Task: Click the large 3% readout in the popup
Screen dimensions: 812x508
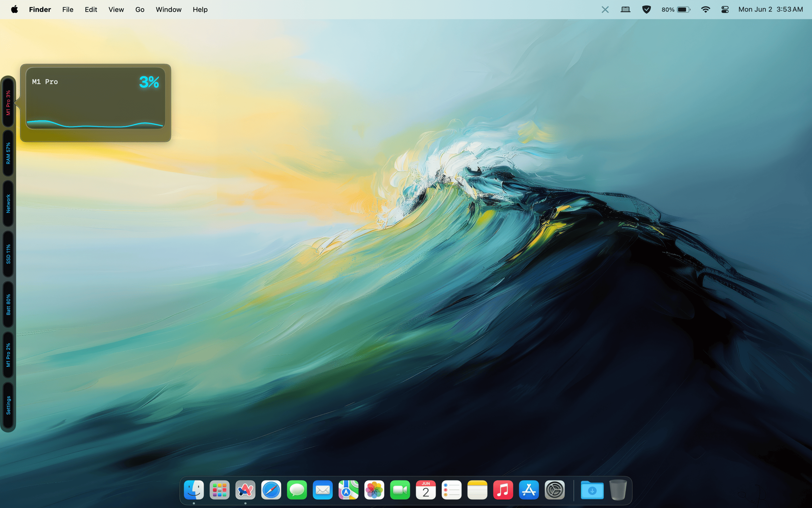Action: 149,82
